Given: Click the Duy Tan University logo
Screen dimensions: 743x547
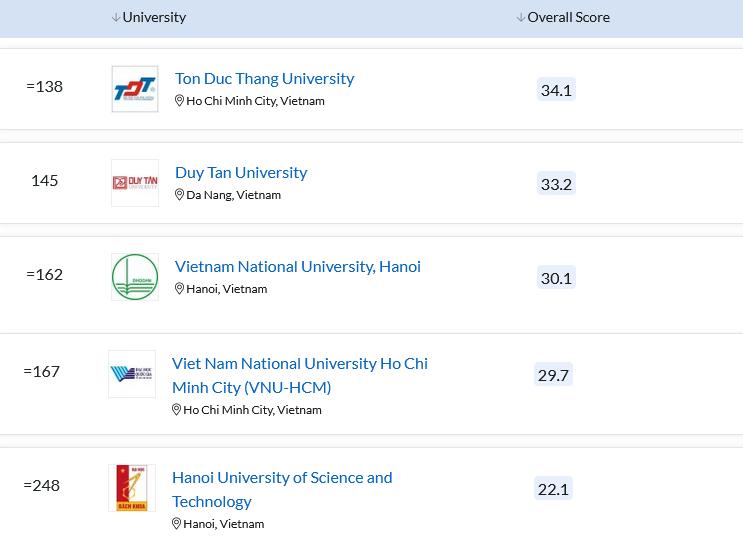Looking at the screenshot, I should click(135, 183).
